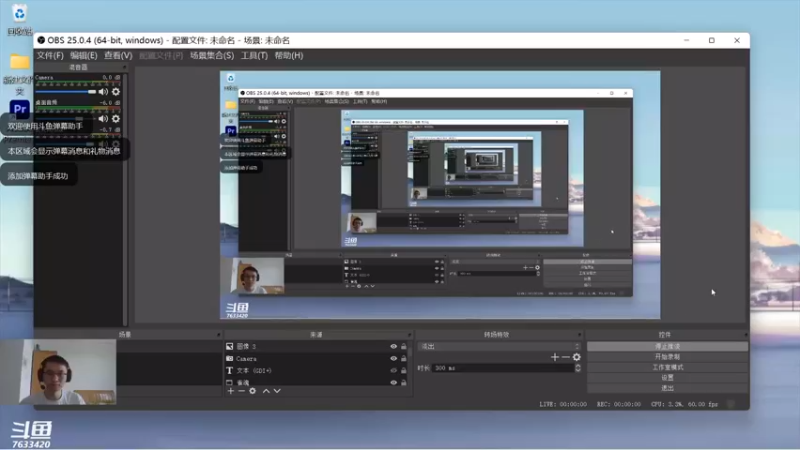Viewport: 800px width, 450px height.
Task: Select the 文本 (GDI+) source row
Action: (x=316, y=370)
